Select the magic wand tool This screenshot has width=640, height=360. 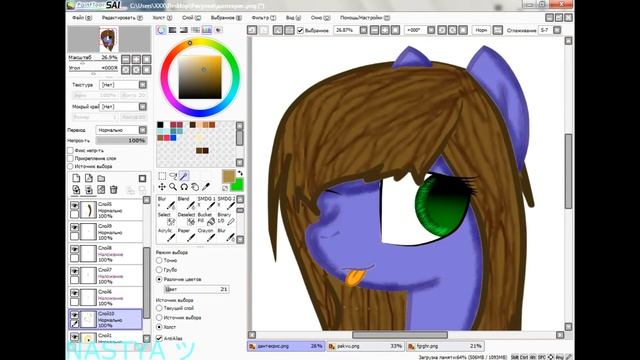pyautogui.click(x=184, y=176)
